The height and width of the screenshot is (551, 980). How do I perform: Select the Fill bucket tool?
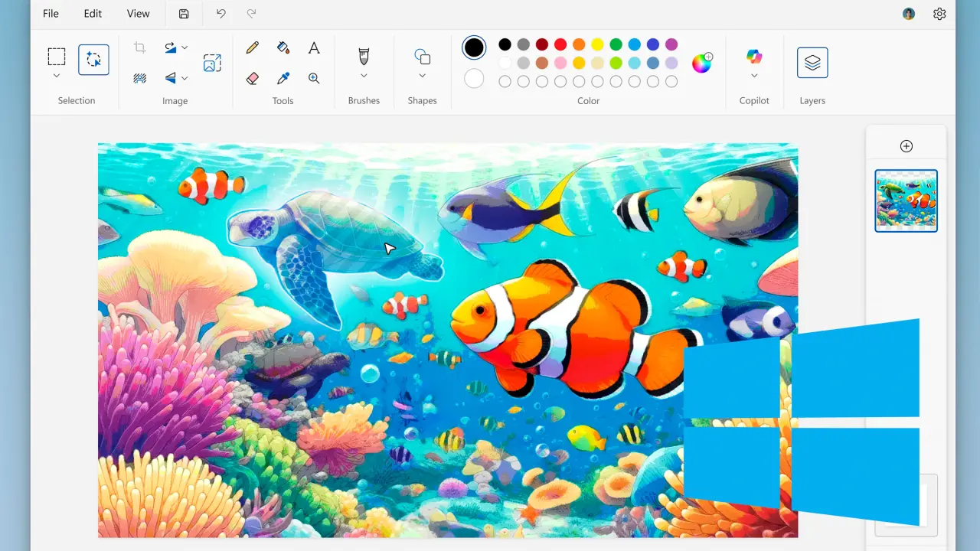tap(283, 48)
